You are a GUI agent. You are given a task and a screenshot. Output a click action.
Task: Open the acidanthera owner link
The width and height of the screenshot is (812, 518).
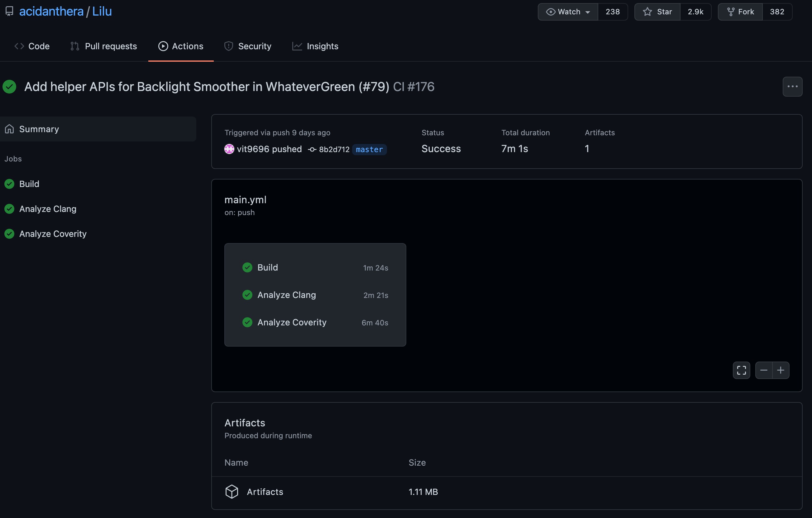click(x=51, y=12)
